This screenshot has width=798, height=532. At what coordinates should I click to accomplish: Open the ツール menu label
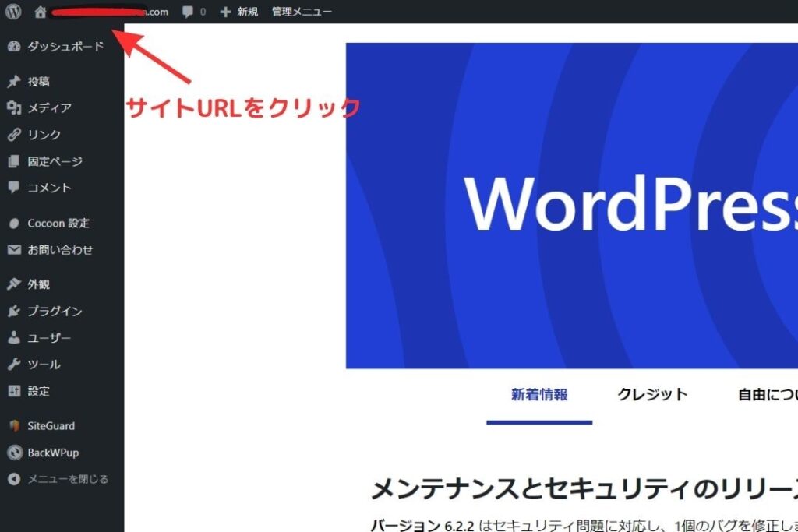tap(44, 365)
